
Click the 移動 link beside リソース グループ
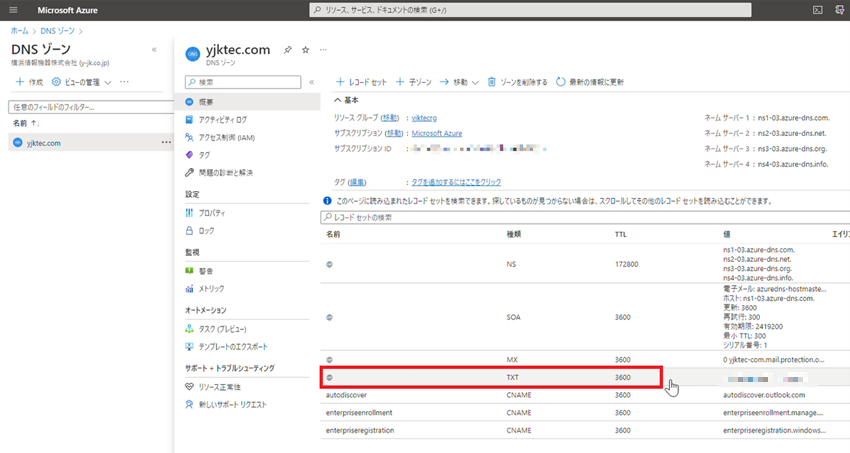[390, 118]
